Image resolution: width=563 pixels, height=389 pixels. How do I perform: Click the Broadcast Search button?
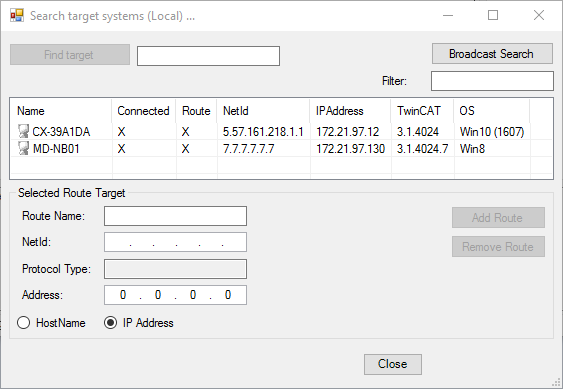[492, 54]
